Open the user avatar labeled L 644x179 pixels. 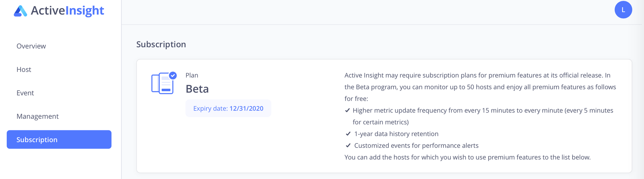(x=623, y=10)
